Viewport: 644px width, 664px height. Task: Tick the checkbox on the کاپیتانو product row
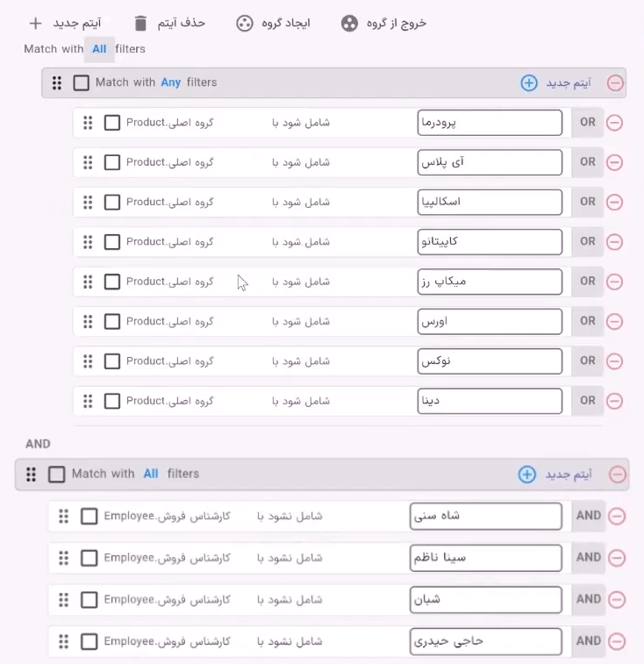(111, 242)
